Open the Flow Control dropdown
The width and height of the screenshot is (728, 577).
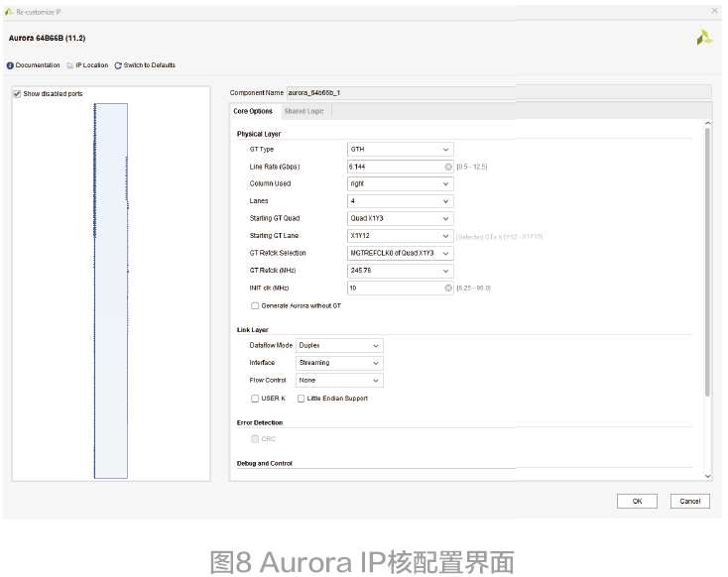pyautogui.click(x=339, y=380)
